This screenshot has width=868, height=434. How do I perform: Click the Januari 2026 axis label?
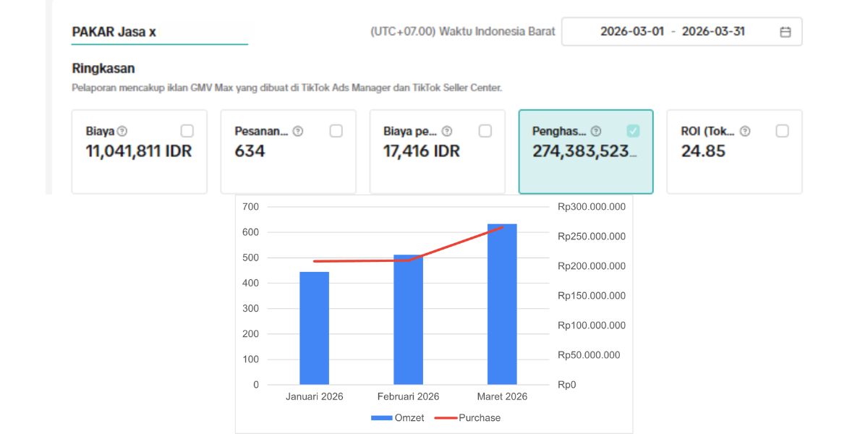[314, 396]
